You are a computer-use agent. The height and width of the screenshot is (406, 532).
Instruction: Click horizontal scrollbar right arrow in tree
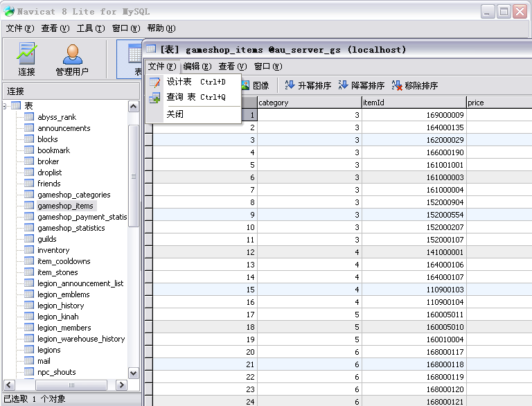121,385
